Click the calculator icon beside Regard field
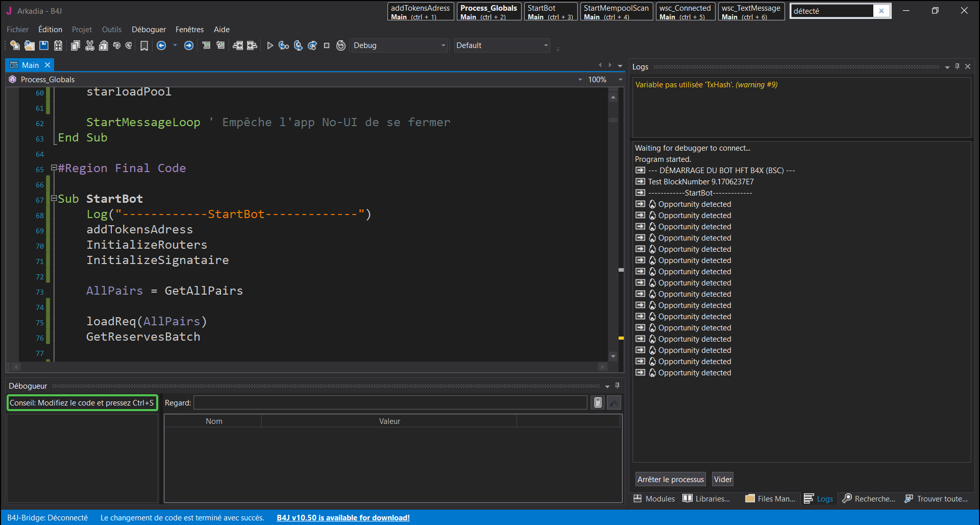 coord(598,403)
